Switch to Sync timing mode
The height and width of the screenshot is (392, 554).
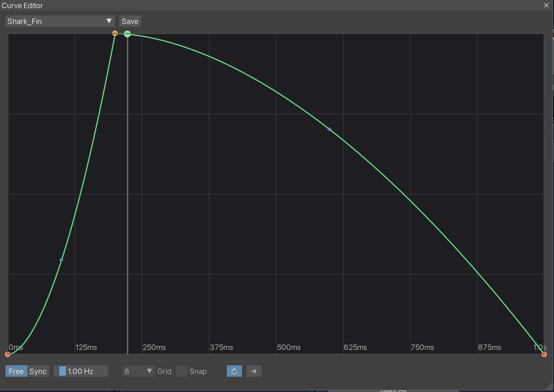pos(38,371)
